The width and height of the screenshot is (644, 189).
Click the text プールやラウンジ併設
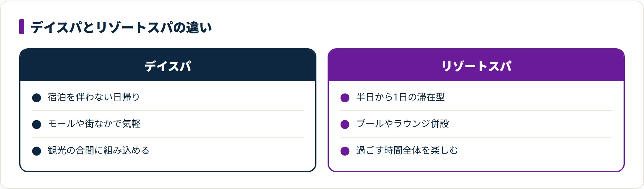(402, 124)
